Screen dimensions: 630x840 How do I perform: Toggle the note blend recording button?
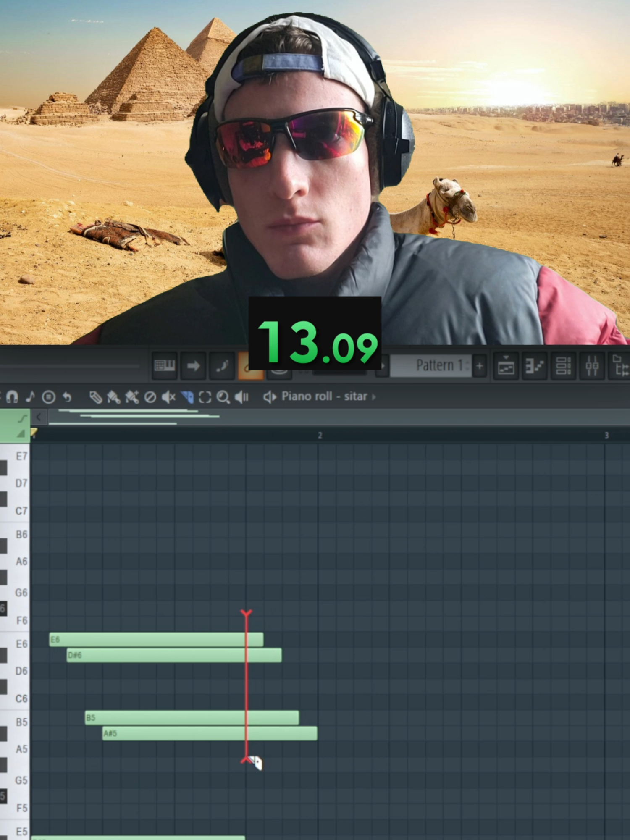[x=222, y=365]
